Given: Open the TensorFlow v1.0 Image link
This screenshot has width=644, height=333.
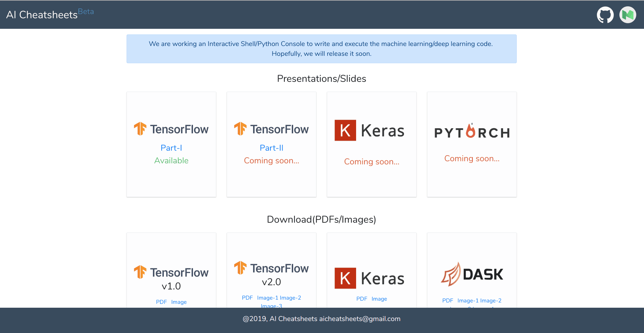Looking at the screenshot, I should 179,302.
